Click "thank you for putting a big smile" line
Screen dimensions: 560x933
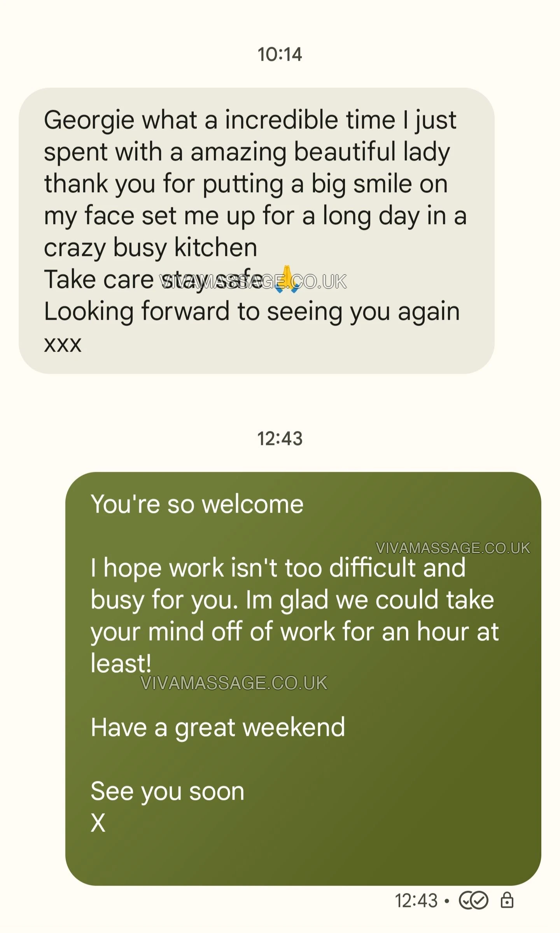[x=246, y=184]
